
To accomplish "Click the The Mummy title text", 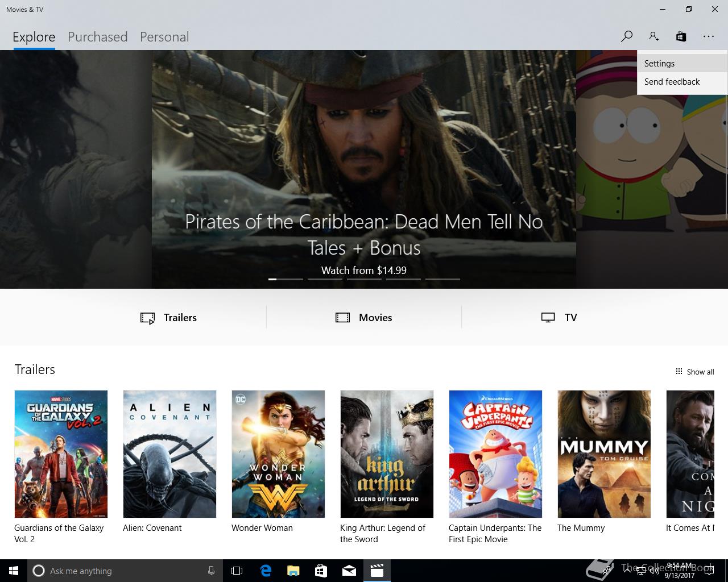I will click(x=581, y=528).
